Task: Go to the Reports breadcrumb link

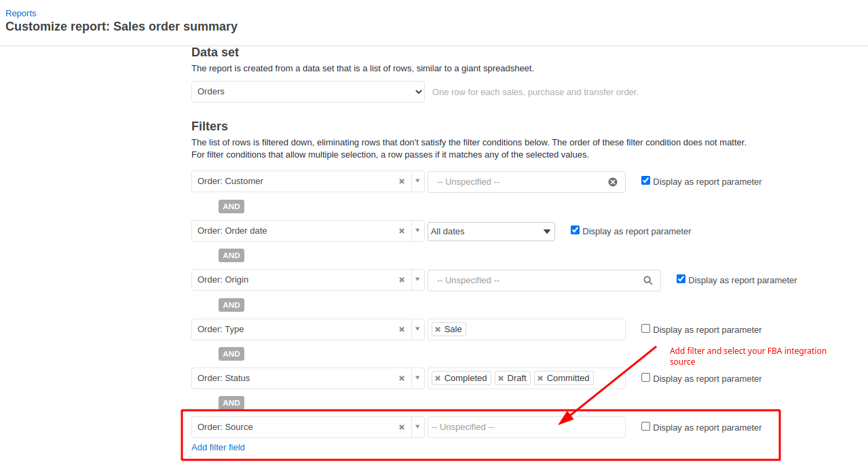Action: pyautogui.click(x=21, y=13)
